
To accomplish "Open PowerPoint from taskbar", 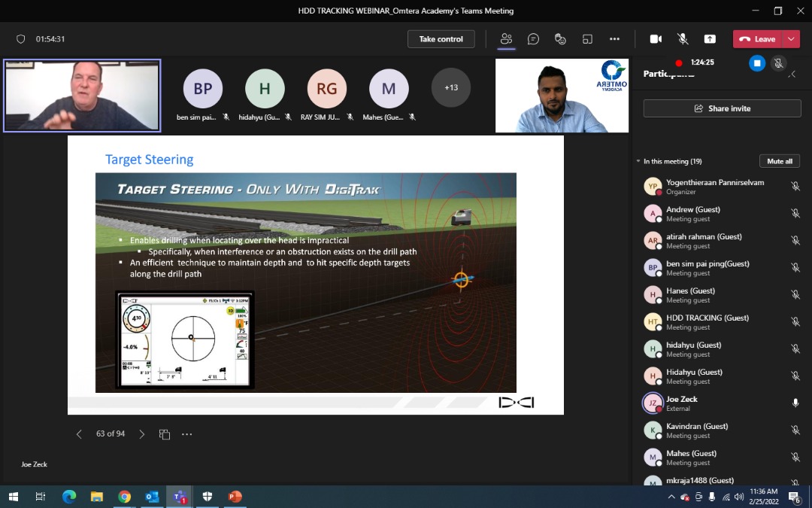I will coord(235,497).
